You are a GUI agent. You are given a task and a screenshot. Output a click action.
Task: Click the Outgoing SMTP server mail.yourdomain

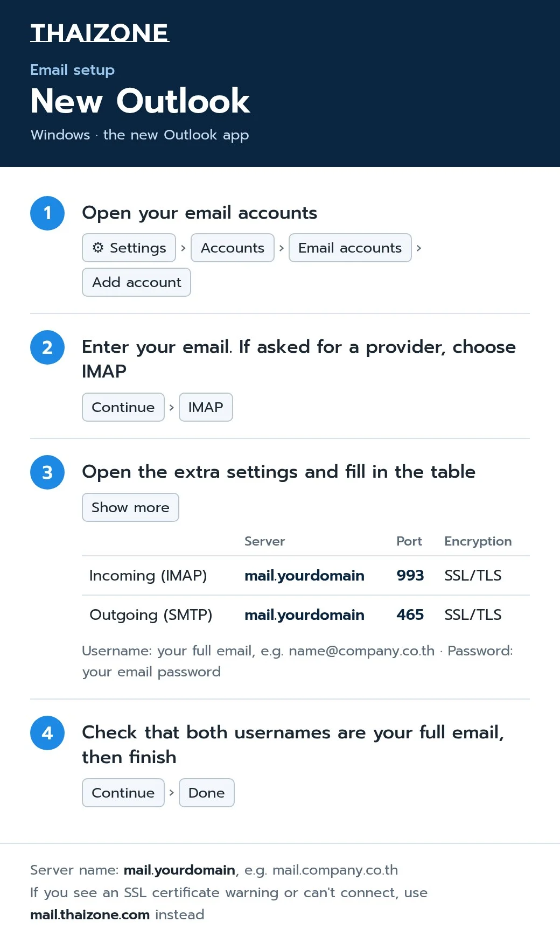coord(304,615)
